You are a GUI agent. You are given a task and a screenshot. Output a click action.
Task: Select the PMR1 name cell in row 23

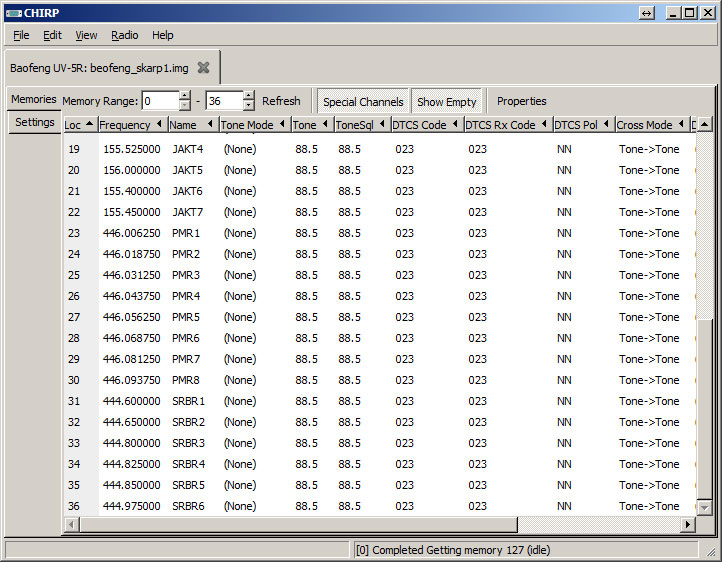tap(186, 233)
